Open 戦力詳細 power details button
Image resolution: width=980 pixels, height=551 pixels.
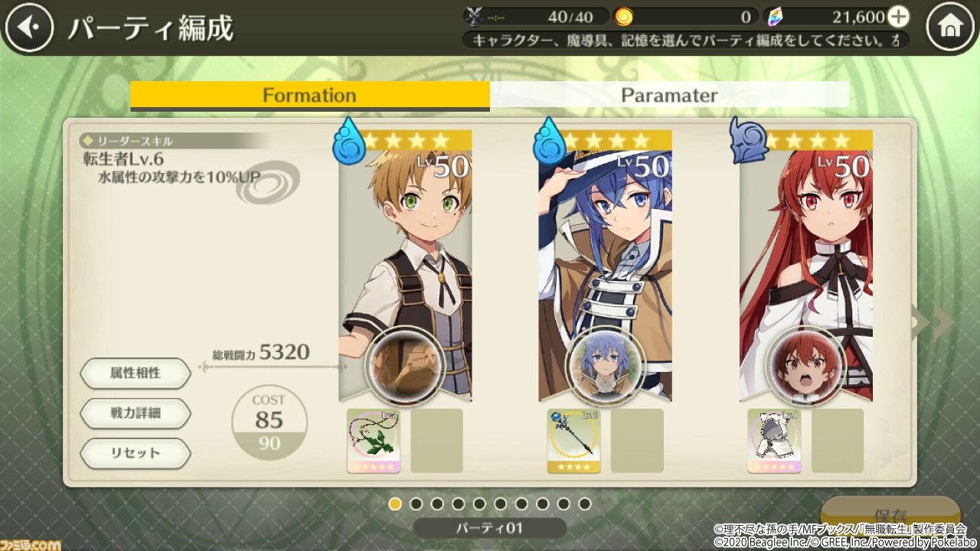tap(136, 413)
